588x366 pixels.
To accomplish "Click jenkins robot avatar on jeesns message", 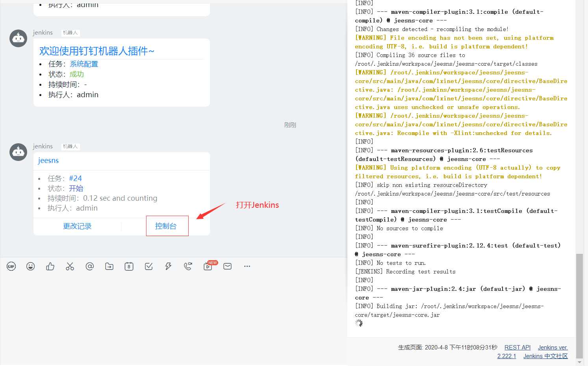I will tap(18, 152).
